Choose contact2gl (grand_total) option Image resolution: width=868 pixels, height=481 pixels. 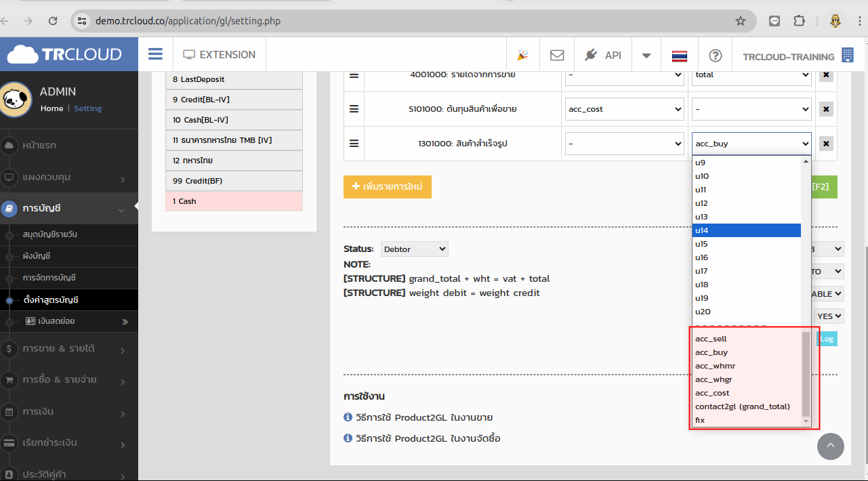click(747, 406)
